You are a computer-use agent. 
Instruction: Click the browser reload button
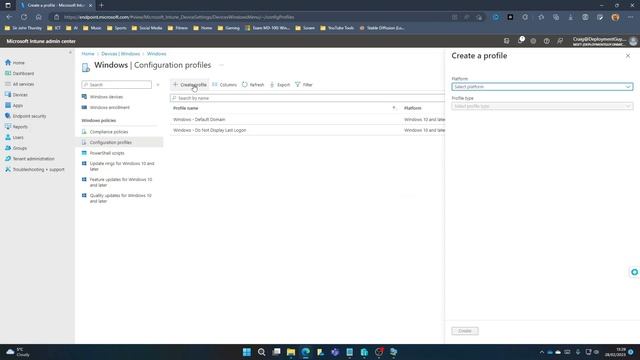pyautogui.click(x=24, y=17)
